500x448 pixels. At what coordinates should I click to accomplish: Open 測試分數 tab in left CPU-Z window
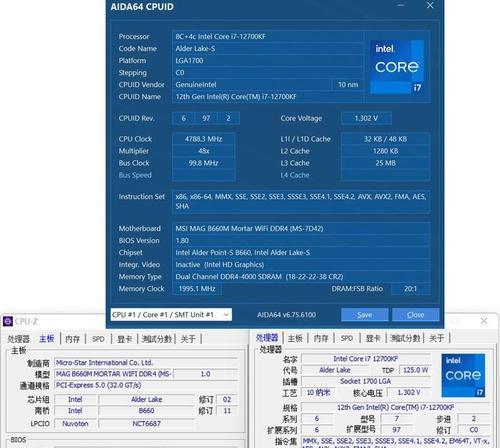point(157,339)
